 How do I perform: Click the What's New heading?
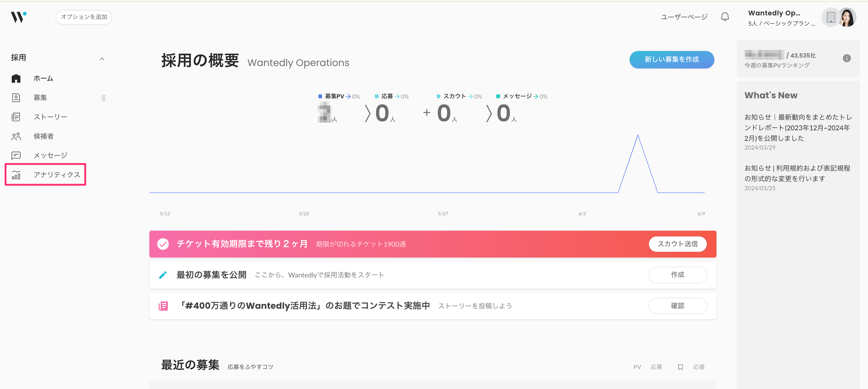[x=771, y=95]
